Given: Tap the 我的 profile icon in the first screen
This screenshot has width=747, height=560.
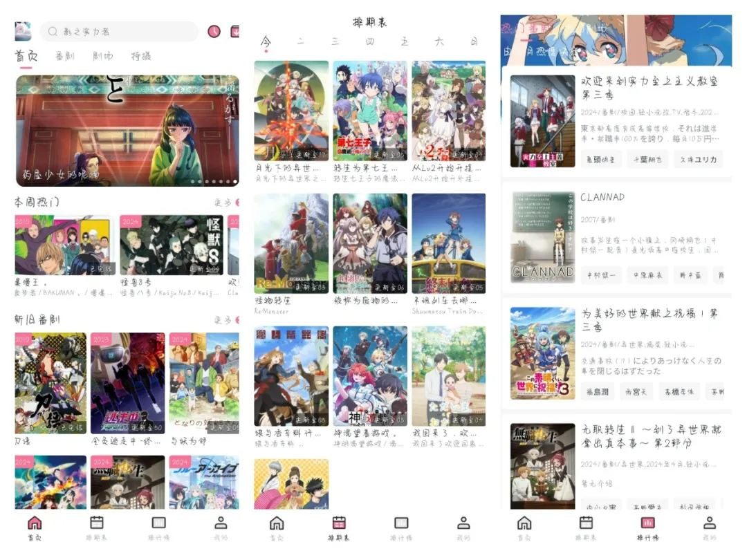Looking at the screenshot, I should [x=221, y=523].
